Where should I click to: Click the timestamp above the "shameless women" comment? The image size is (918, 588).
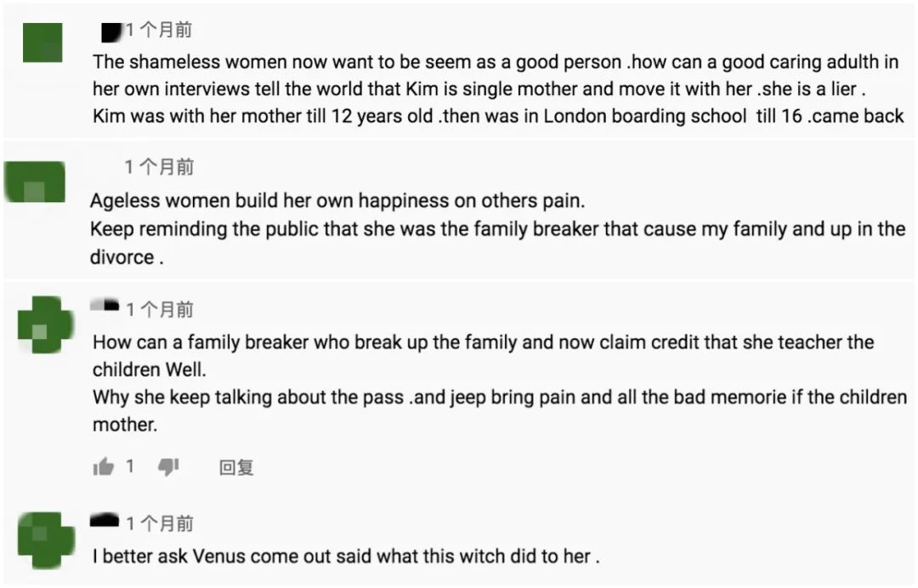[159, 31]
